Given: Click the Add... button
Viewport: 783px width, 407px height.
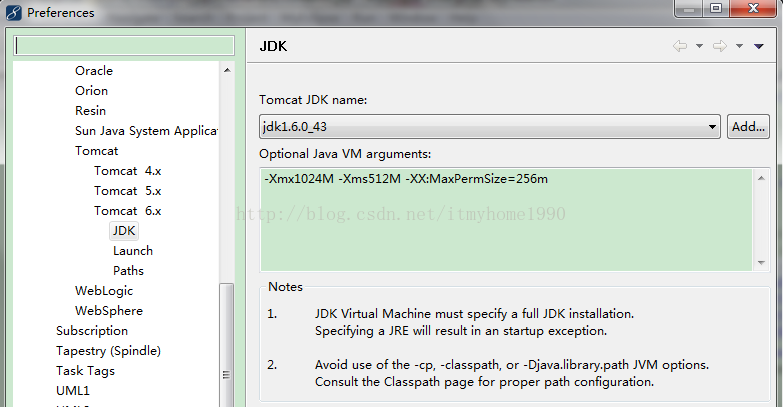Looking at the screenshot, I should point(748,126).
